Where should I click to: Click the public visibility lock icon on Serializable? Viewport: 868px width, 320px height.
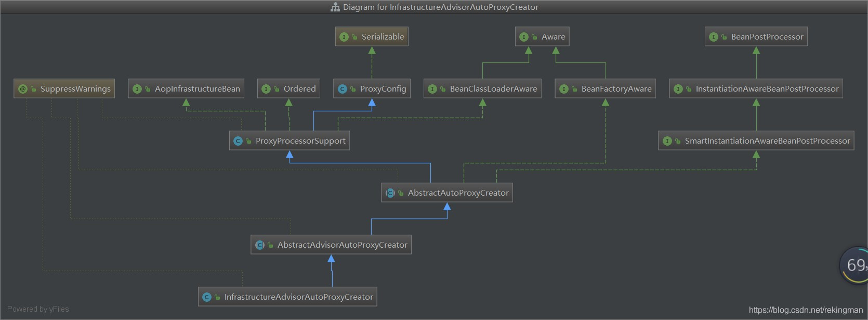(x=354, y=37)
